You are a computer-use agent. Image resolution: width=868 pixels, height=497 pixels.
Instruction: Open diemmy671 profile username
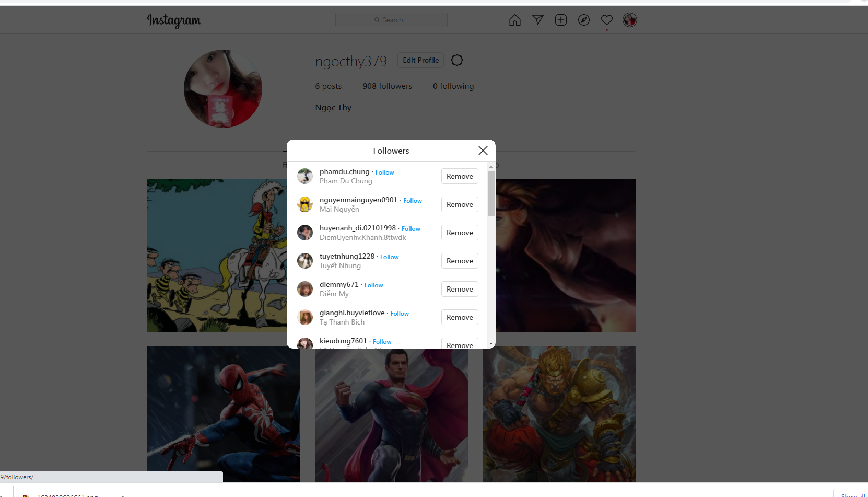click(339, 284)
